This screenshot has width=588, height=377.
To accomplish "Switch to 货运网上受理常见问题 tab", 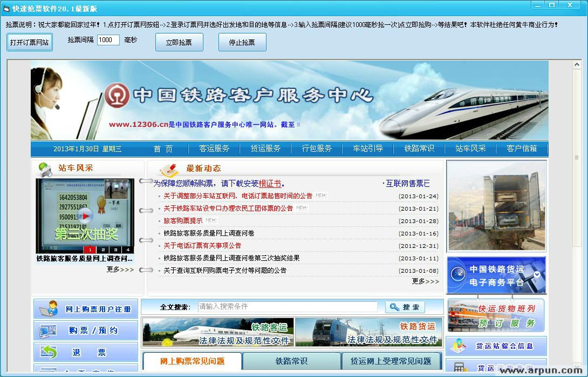I will pos(391,361).
